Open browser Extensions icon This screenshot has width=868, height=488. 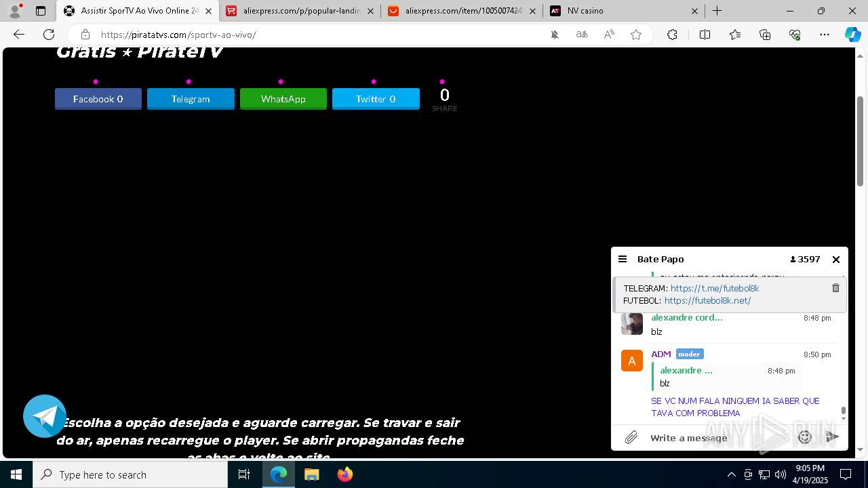click(x=672, y=35)
